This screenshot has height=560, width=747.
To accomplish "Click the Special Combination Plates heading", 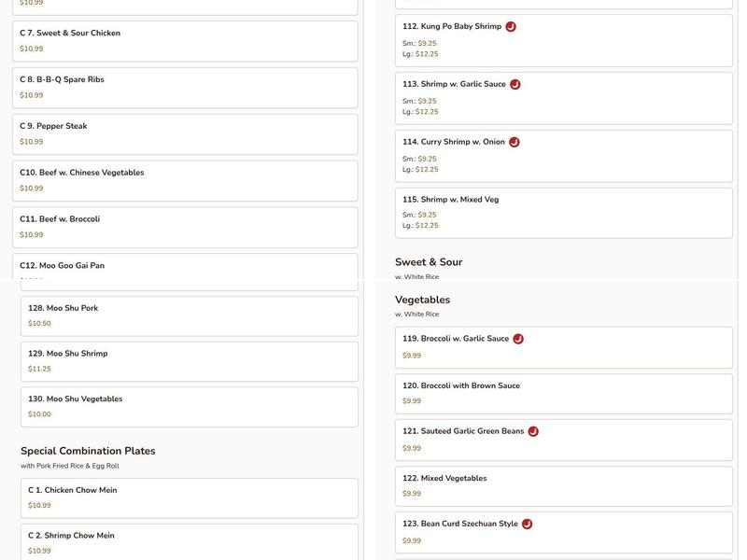I will (88, 451).
